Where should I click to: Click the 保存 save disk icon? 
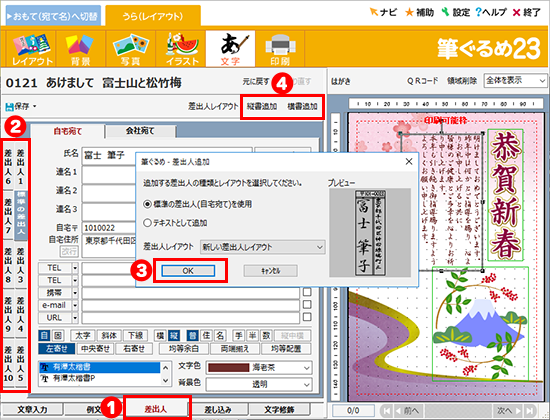click(9, 106)
